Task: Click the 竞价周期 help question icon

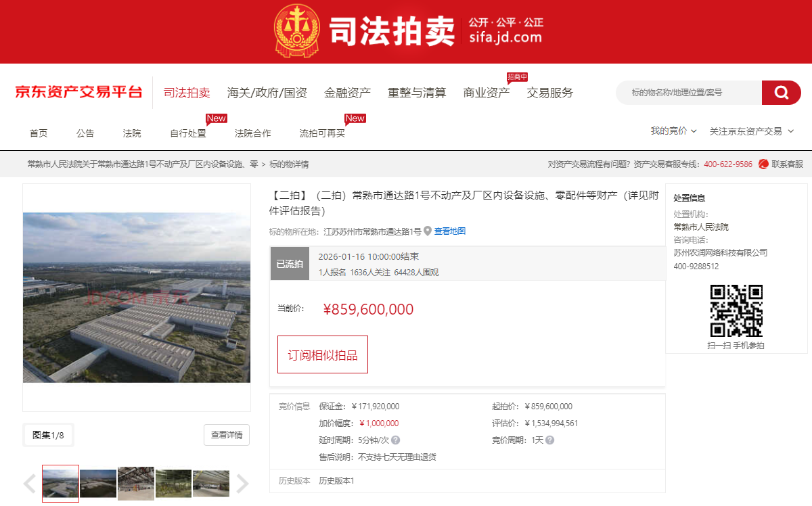Action: pyautogui.click(x=549, y=440)
